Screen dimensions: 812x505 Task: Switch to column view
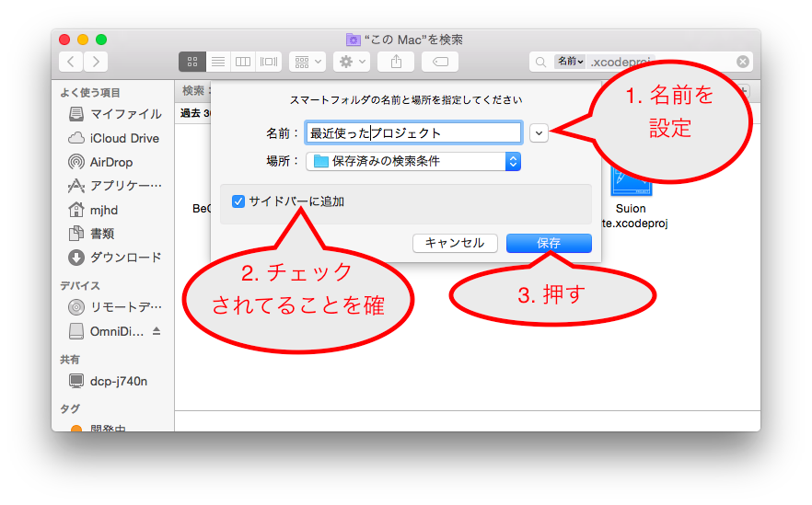point(243,62)
